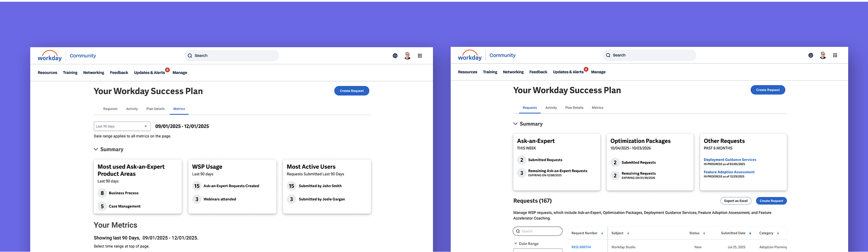Click the Export as Excel button
The image size is (868, 252).
pyautogui.click(x=736, y=201)
